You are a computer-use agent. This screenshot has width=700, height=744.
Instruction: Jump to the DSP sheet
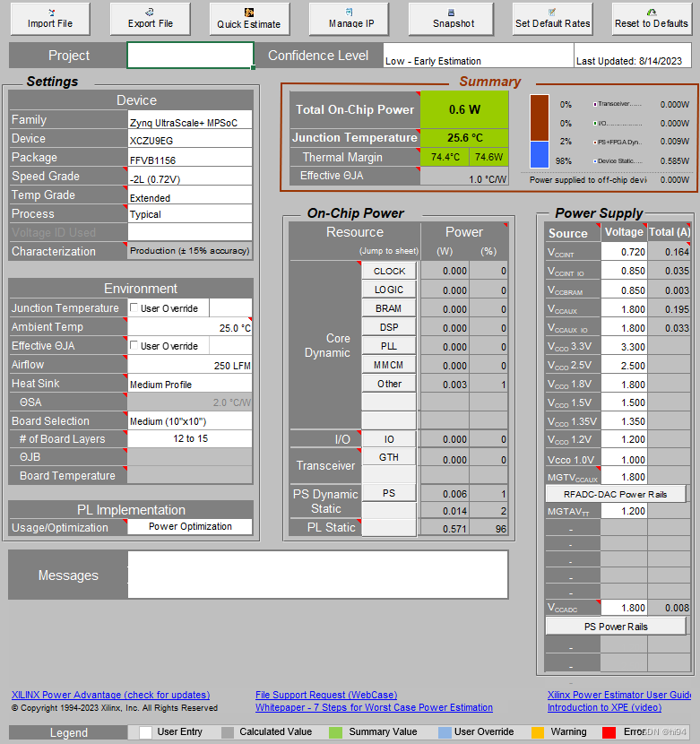click(389, 327)
